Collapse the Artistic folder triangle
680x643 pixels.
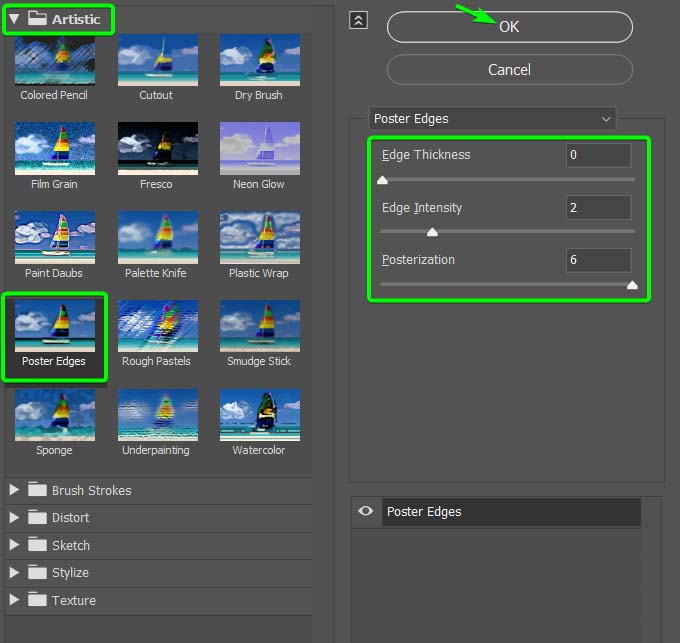click(x=14, y=19)
